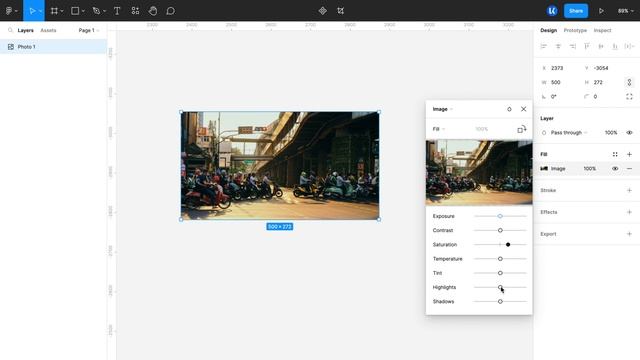Viewport: 640px width, 360px height.
Task: Click the Saturation slider handle
Action: [x=508, y=244]
